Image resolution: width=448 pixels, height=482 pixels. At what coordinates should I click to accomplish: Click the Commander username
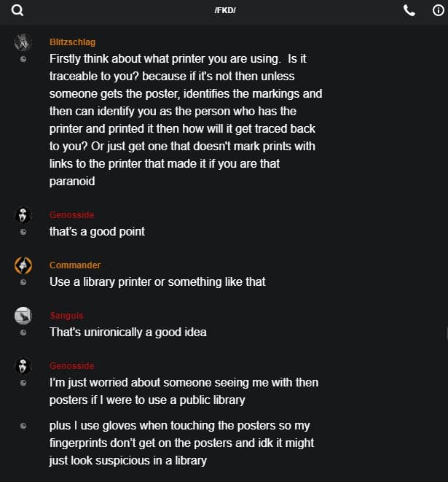click(75, 265)
